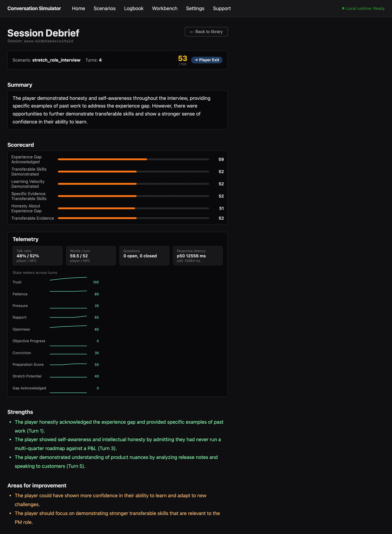Viewport: 392px width, 534px height.
Task: Click the green Local runtime status dot
Action: (x=343, y=8)
